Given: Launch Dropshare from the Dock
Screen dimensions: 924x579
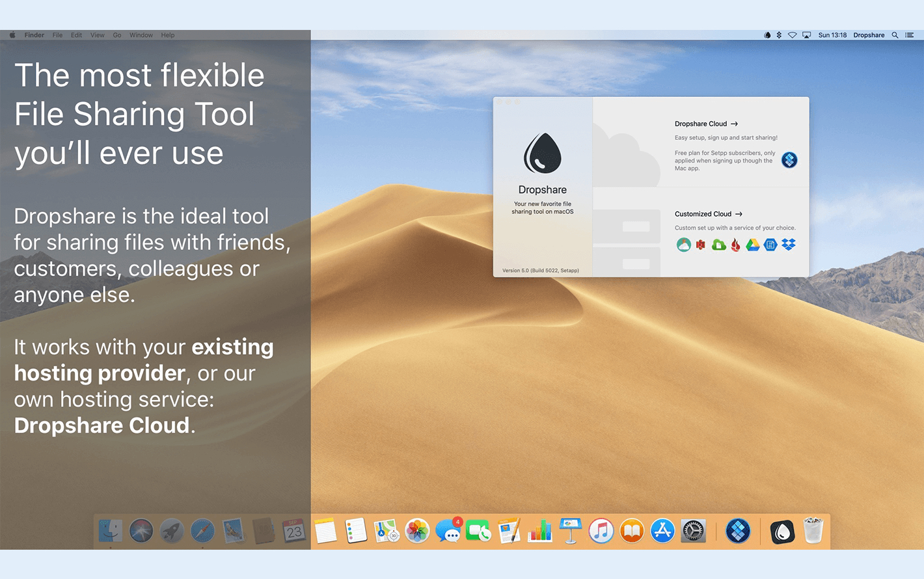Looking at the screenshot, I should [782, 532].
